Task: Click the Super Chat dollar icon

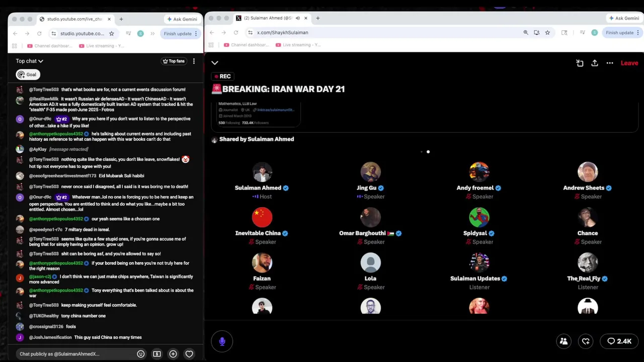Action: coord(157,354)
